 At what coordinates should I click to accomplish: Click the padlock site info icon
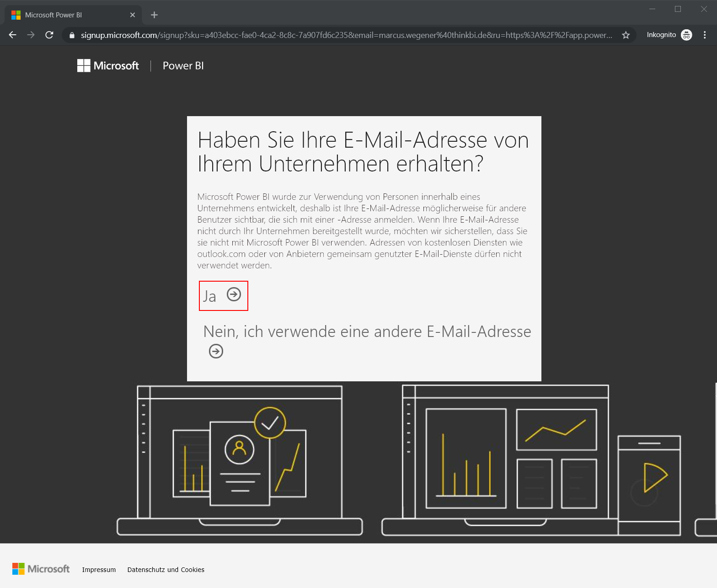pos(72,35)
